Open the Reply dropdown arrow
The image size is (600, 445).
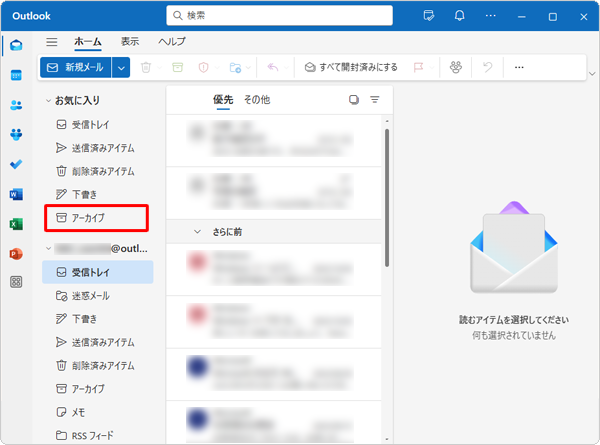point(285,68)
